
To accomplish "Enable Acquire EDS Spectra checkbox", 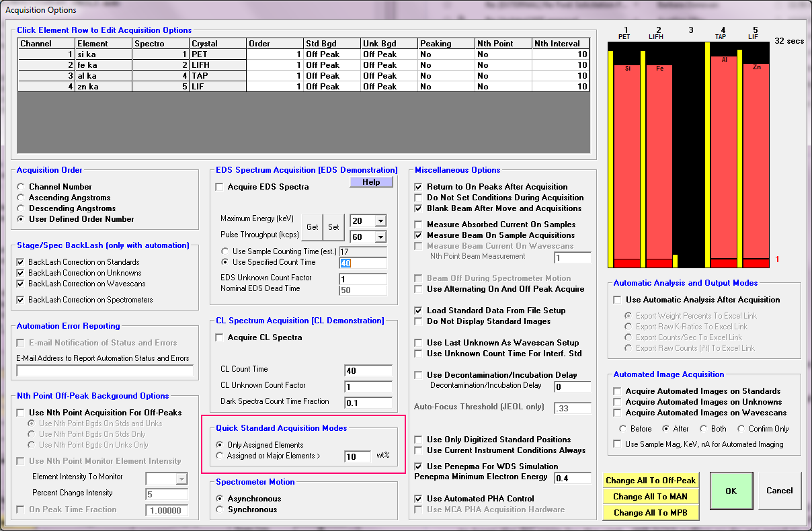I will [x=219, y=187].
